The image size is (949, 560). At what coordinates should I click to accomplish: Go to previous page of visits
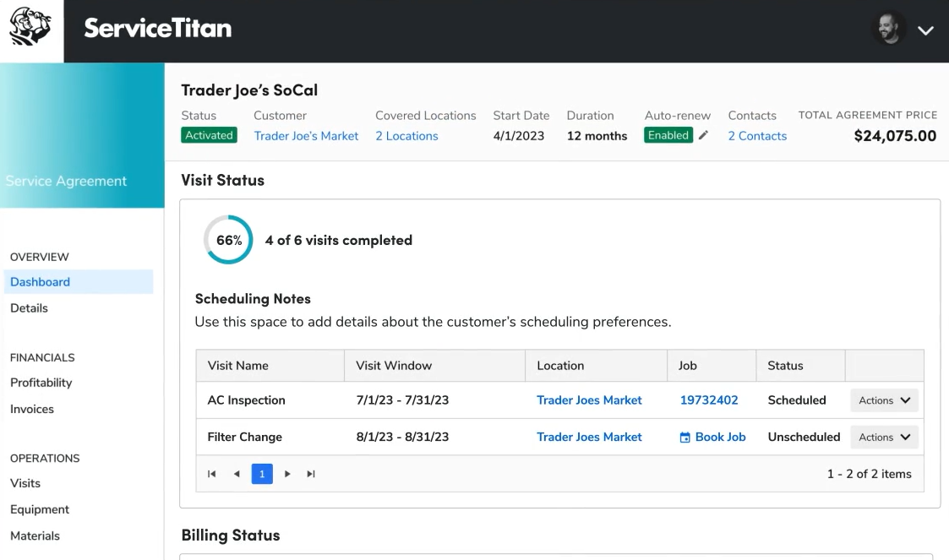(x=237, y=474)
